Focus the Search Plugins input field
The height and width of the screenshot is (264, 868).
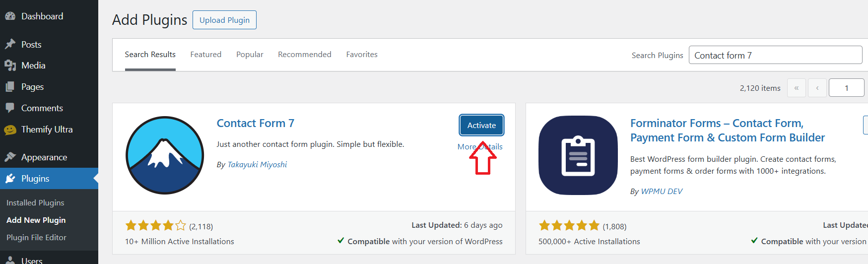click(775, 55)
